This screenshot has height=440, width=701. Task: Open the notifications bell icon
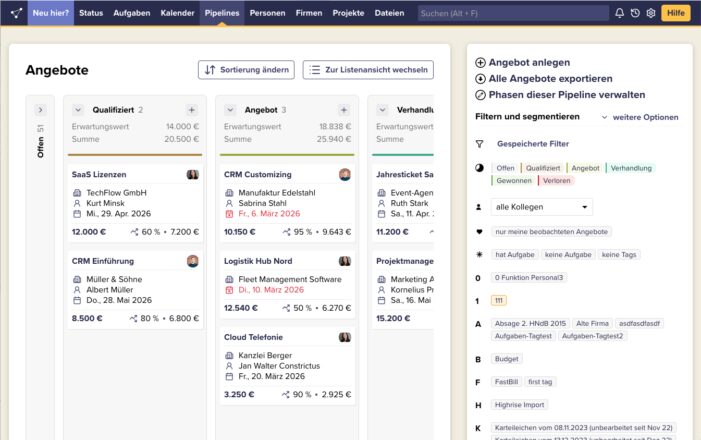[619, 13]
